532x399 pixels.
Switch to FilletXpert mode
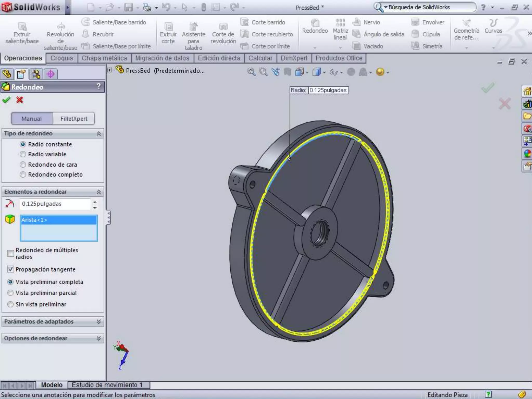[x=74, y=119]
